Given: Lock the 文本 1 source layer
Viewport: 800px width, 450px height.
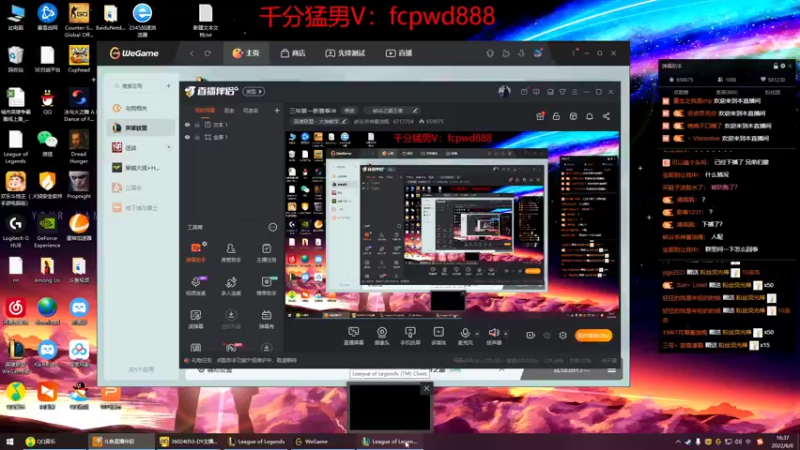Looking at the screenshot, I should pyautogui.click(x=197, y=124).
